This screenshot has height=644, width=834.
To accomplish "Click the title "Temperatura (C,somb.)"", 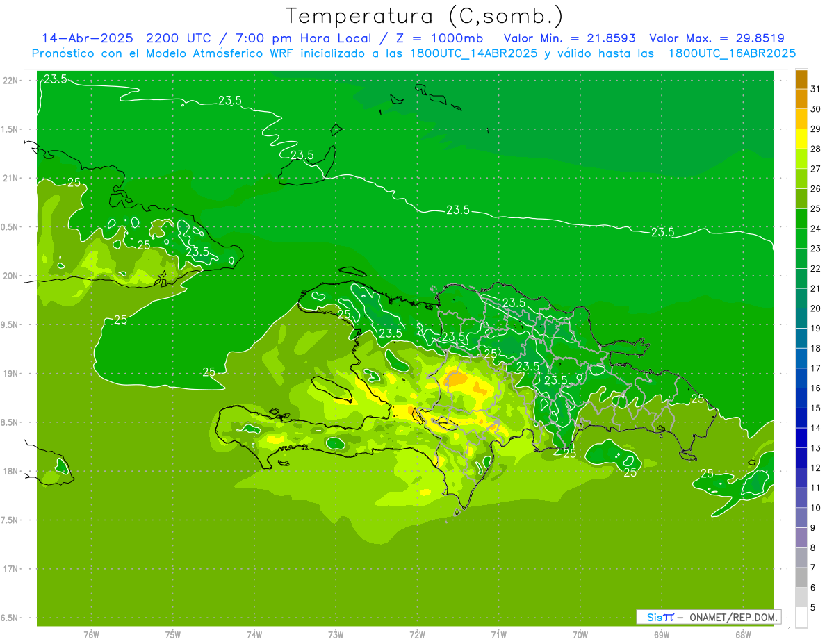I will click(x=425, y=15).
